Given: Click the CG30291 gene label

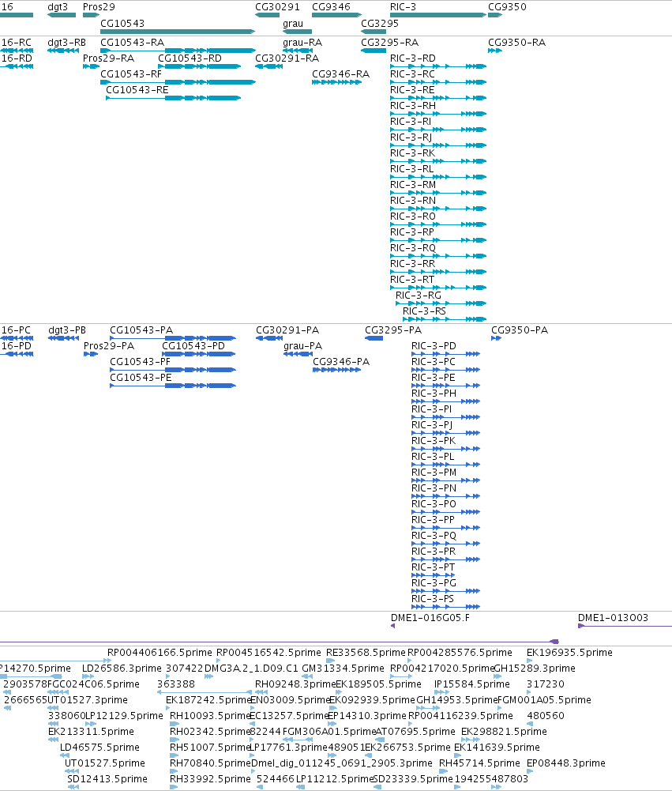Looking at the screenshot, I should point(277,7).
